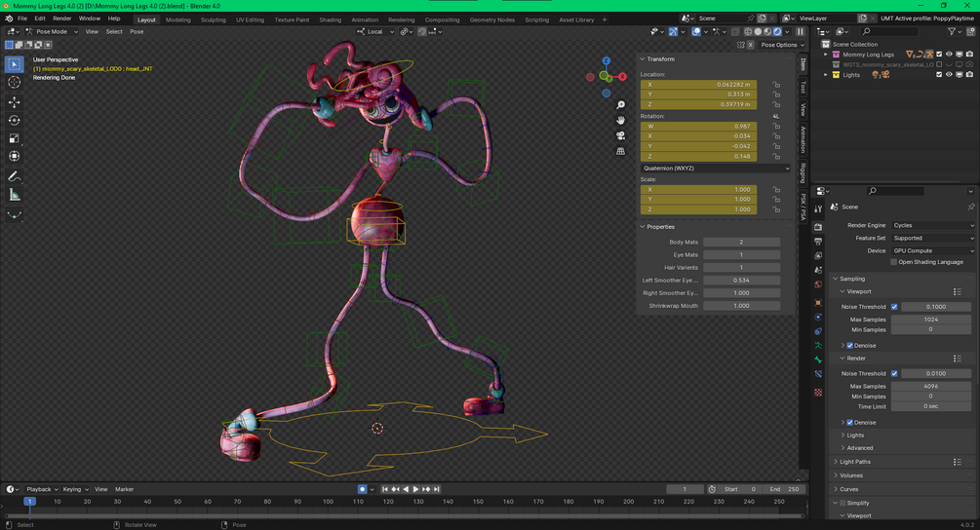980x530 pixels.
Task: Switch to solid viewport shading
Action: [x=758, y=31]
